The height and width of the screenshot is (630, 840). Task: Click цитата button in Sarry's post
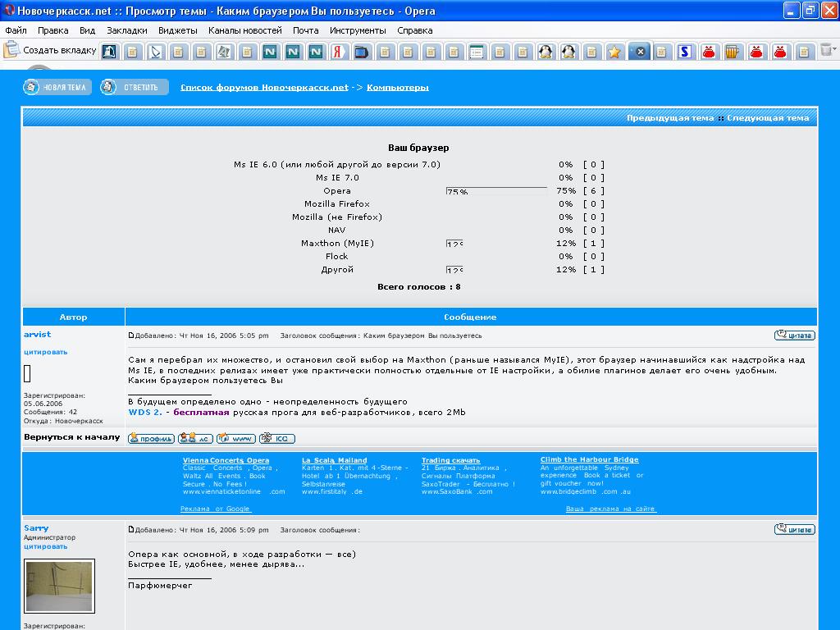tap(794, 529)
